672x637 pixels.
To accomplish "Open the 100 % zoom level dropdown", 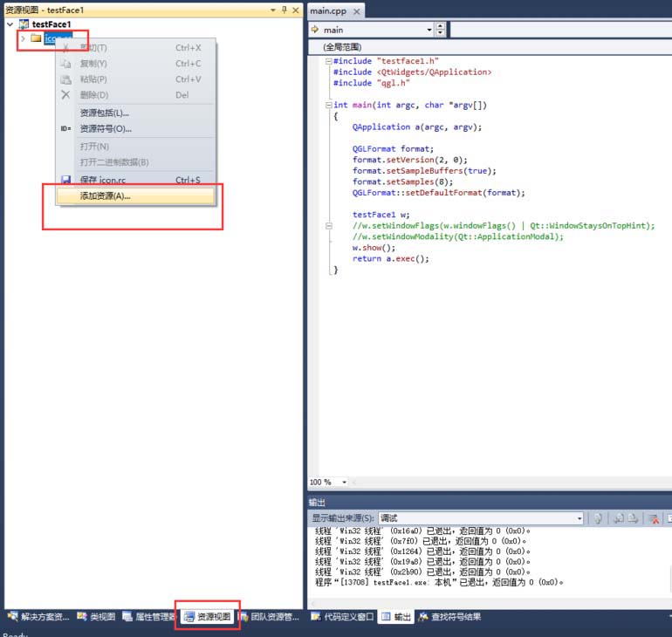I will [344, 483].
